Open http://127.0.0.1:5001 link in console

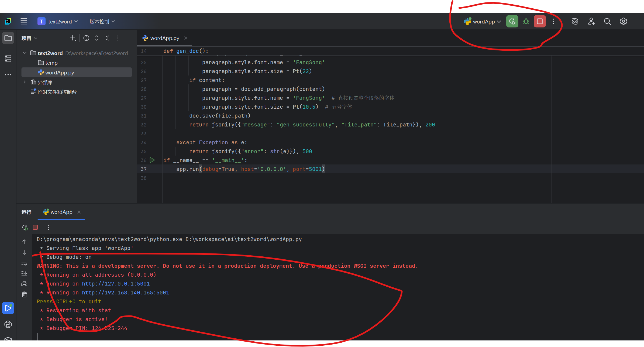click(116, 284)
